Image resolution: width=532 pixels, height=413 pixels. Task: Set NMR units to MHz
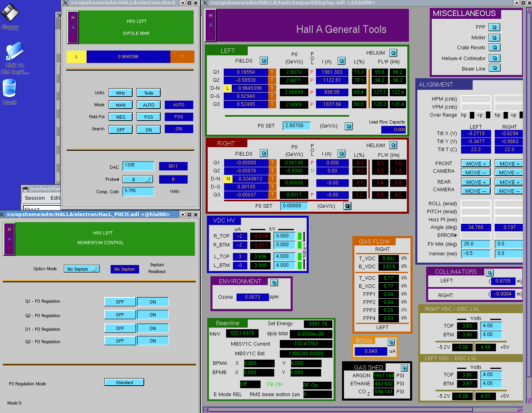121,93
